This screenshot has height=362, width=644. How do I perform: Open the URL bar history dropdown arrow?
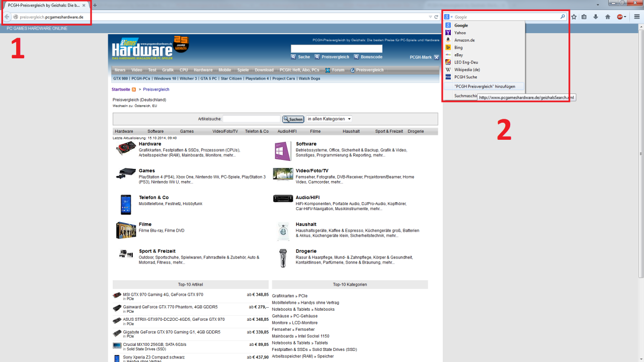click(x=429, y=17)
